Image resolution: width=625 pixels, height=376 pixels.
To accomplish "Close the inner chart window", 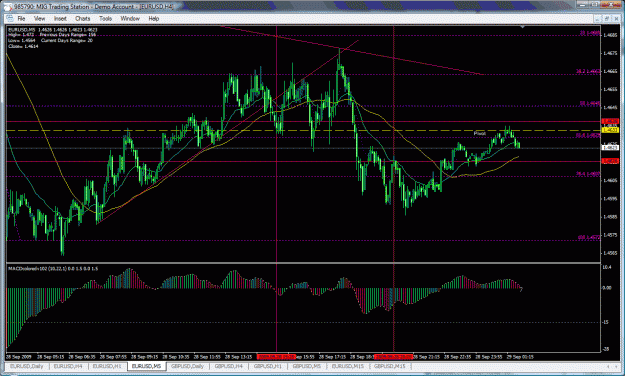I will coord(615,18).
